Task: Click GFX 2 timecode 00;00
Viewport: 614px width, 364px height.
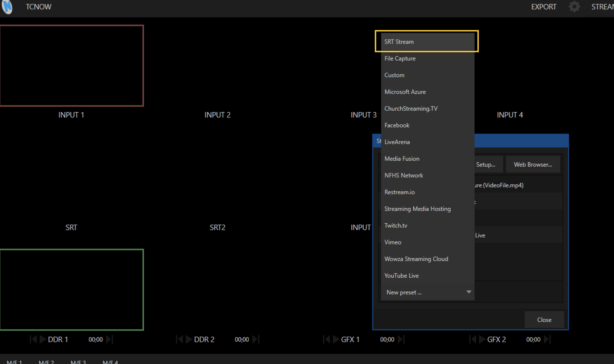Action: [533, 339]
